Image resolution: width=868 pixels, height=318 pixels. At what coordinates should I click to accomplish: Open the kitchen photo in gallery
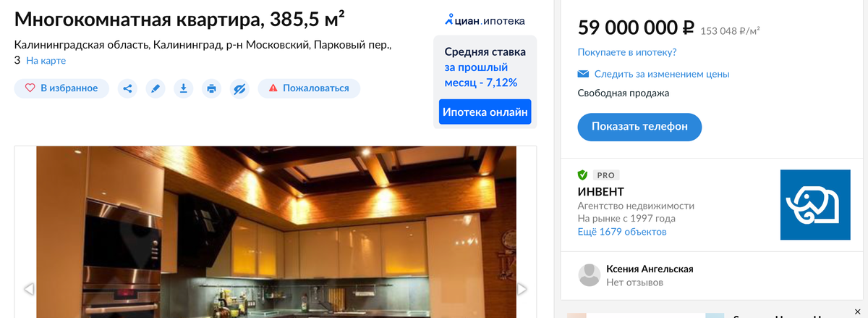point(276,232)
